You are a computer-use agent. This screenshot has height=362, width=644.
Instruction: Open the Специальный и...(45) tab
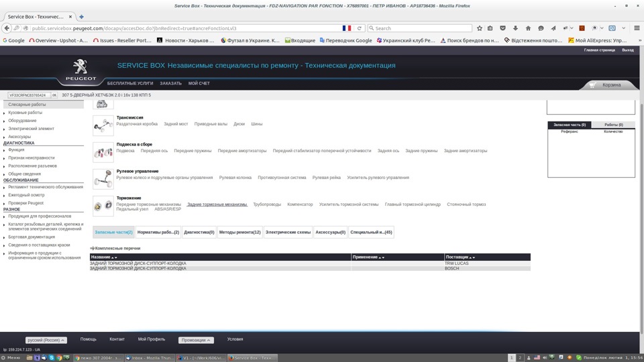click(371, 232)
